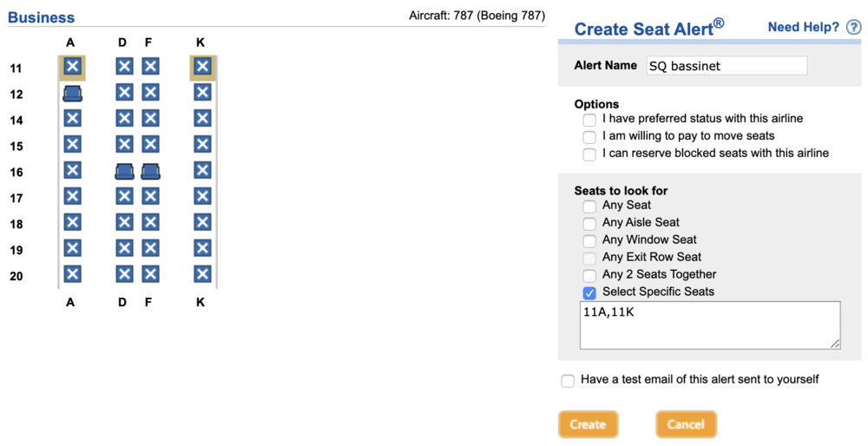Click occupied seat 14D
Screen dimensions: 868x446
[124, 119]
